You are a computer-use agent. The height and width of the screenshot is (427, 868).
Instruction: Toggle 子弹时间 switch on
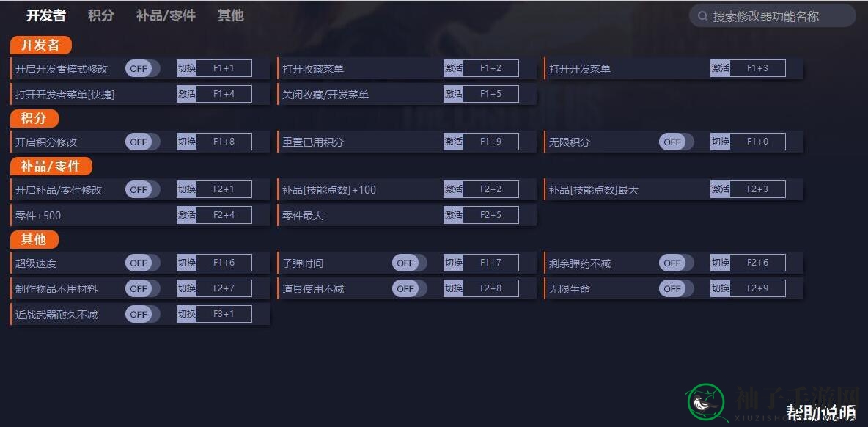tap(409, 263)
